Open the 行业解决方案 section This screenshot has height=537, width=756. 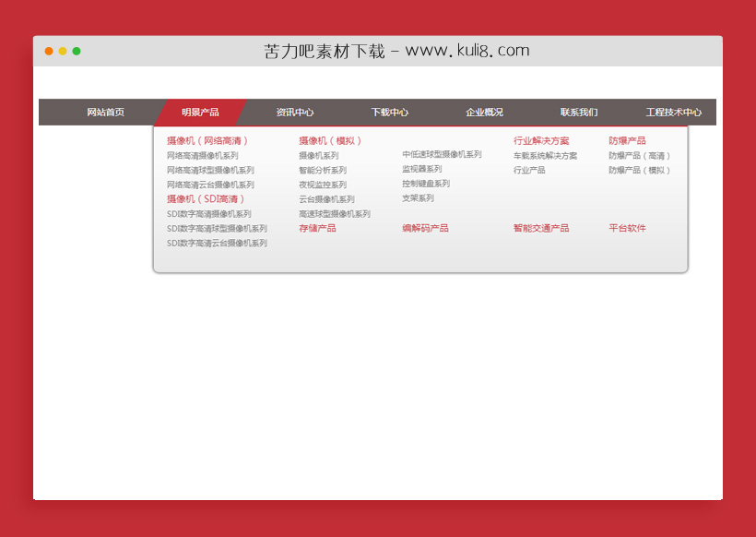pyautogui.click(x=540, y=140)
